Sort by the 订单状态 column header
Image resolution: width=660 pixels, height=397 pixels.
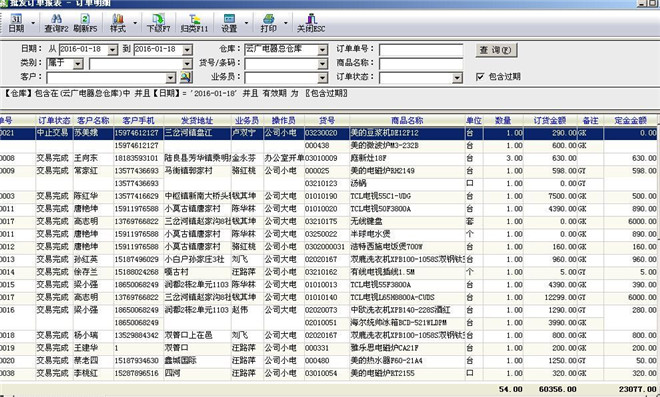54,120
